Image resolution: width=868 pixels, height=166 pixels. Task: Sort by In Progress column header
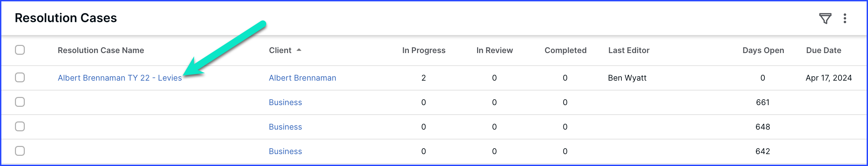(423, 50)
